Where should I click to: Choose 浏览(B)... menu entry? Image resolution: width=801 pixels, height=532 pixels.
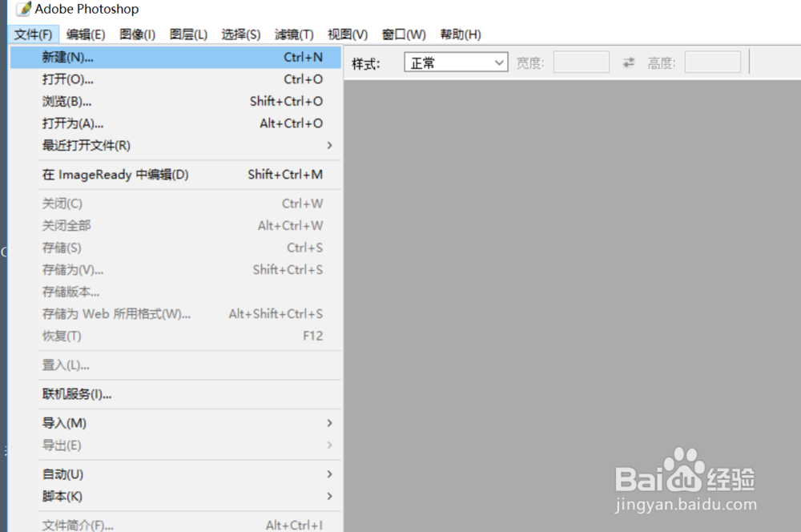[175, 101]
